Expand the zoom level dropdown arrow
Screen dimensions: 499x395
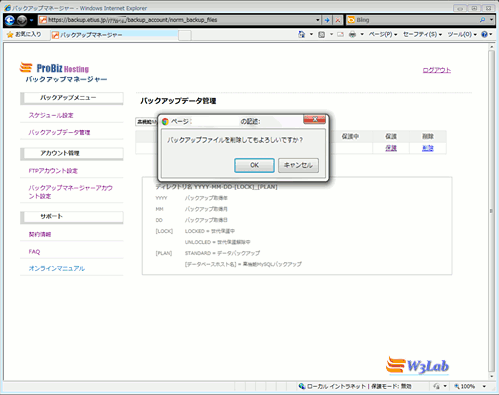(x=484, y=386)
